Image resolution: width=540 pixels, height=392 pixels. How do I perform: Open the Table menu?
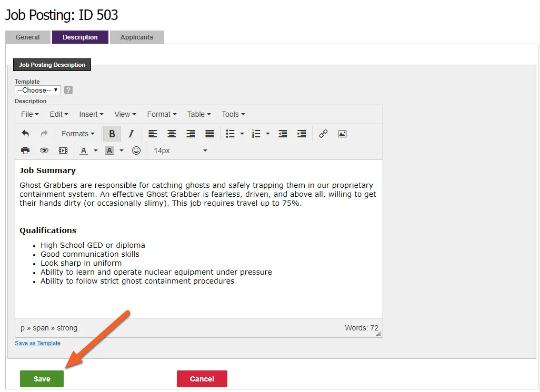tap(199, 114)
